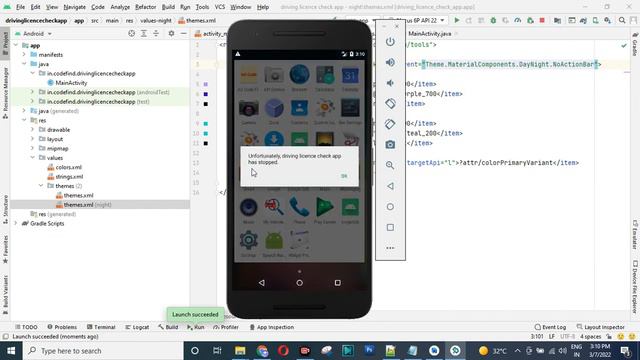The width and height of the screenshot is (640, 360).
Task: Click the Debug app bug icon
Action: pyautogui.click(x=493, y=20)
